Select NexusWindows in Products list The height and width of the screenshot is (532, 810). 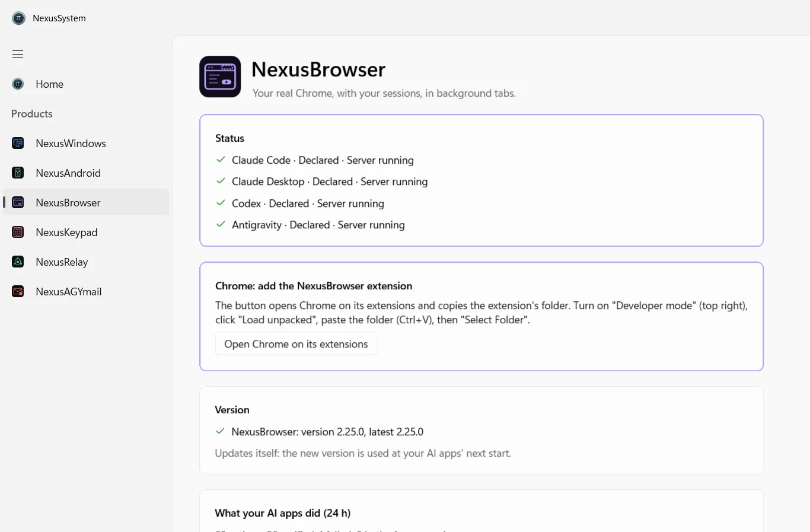pyautogui.click(x=86, y=143)
